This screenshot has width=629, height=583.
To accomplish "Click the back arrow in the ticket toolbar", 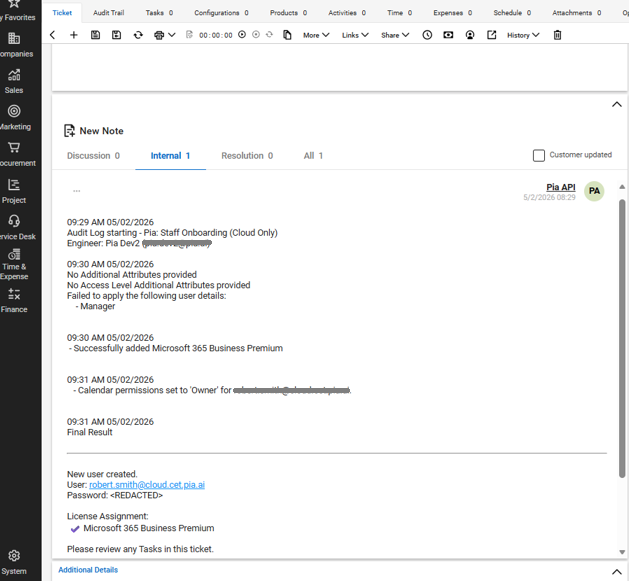I will 53,35.
